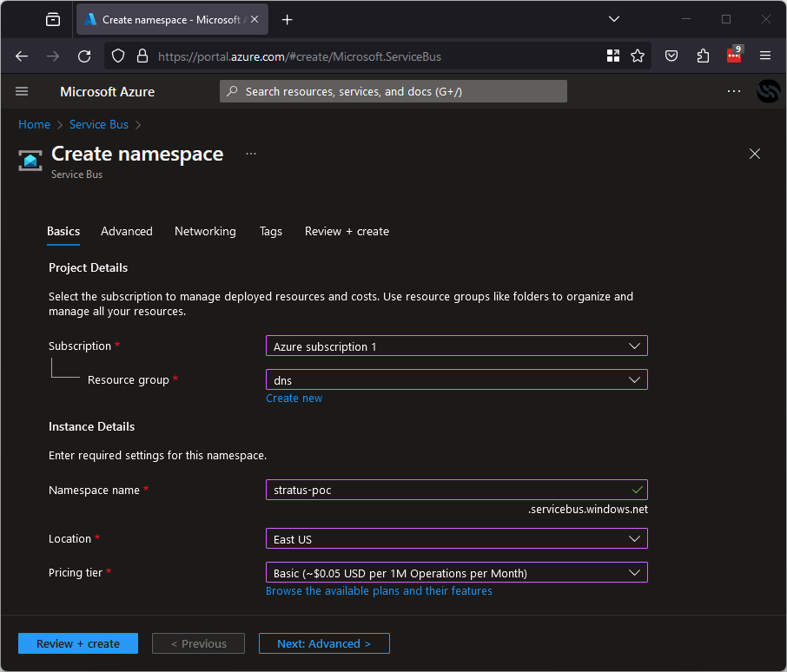Switch to the Networking tab
This screenshot has width=787, height=672.
[205, 231]
